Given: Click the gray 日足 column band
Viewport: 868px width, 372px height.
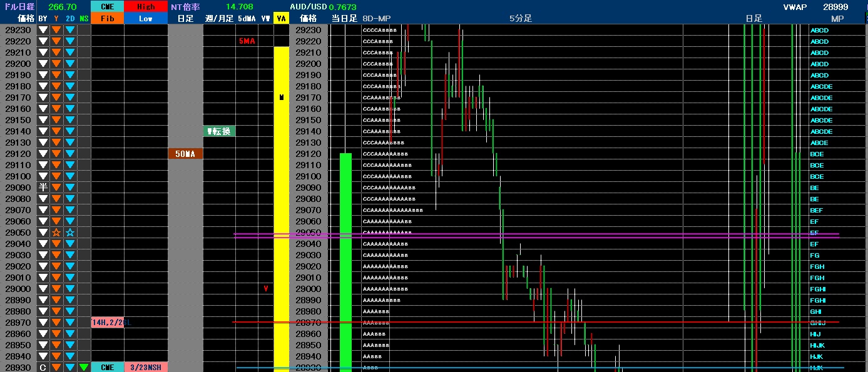Looking at the screenshot, I should point(186,198).
